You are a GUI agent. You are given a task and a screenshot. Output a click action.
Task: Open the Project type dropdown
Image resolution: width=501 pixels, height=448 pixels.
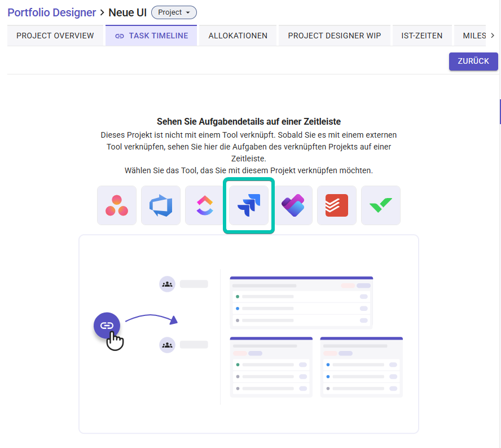tap(174, 12)
